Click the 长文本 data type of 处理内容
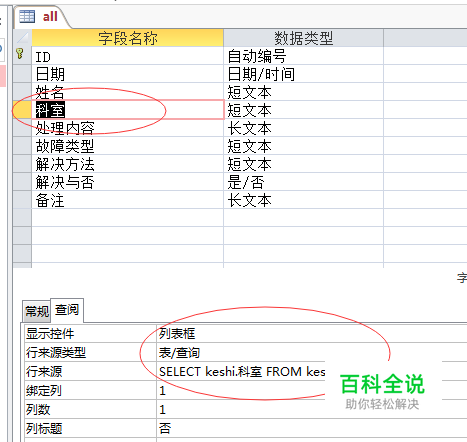This screenshot has height=442, width=467. (303, 128)
